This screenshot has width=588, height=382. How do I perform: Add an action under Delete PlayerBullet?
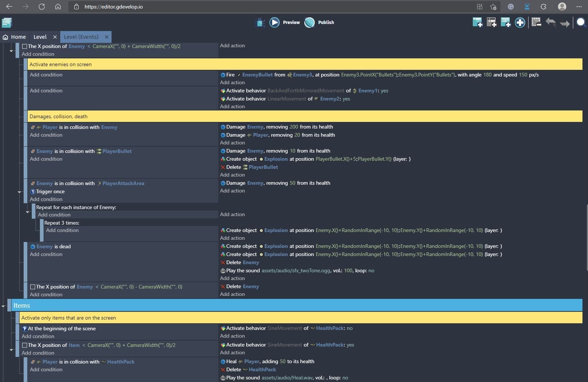click(232, 175)
